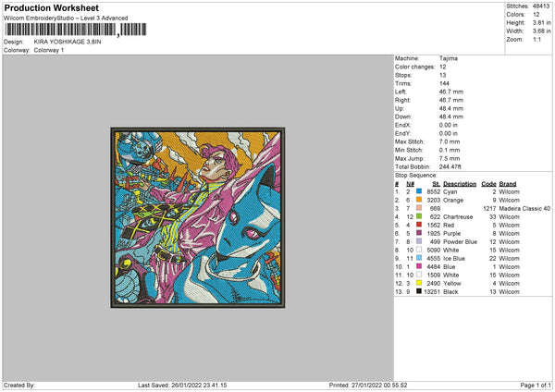The height and width of the screenshot is (392, 555).
Task: Click 'Page 1 of 1' in footer
Action: 536,386
